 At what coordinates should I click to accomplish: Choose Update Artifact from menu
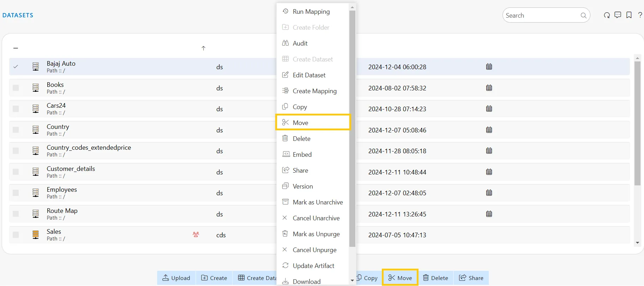pos(313,266)
